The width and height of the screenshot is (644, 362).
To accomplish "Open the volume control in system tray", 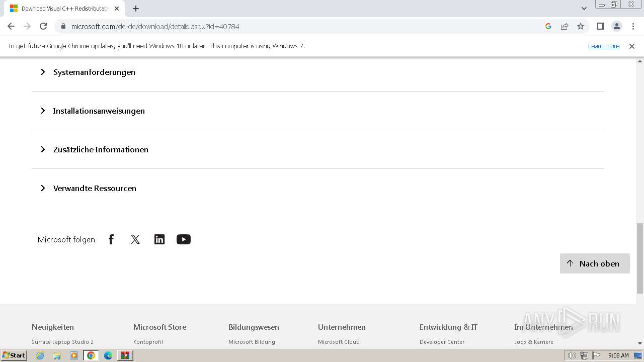I will (572, 355).
